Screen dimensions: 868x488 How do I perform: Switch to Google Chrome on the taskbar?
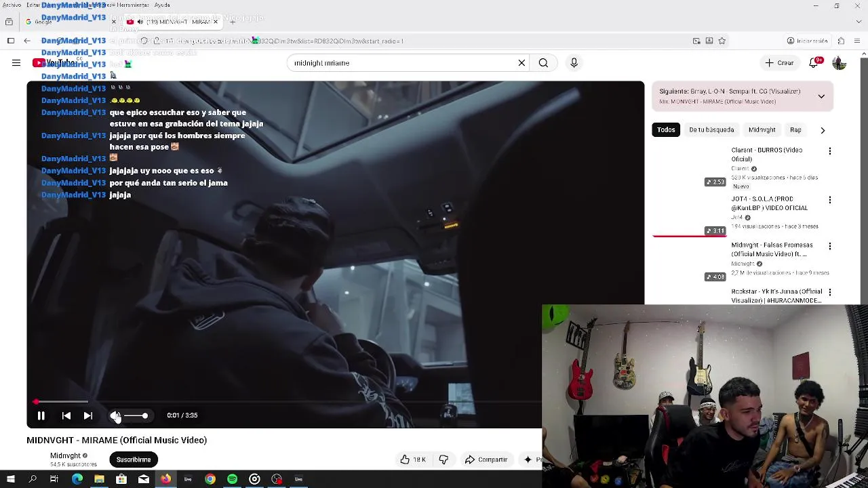pos(210,479)
